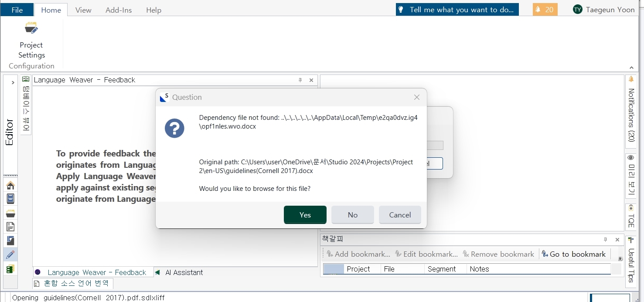
Task: Close the 책갈피 bookmarks panel
Action: click(617, 240)
